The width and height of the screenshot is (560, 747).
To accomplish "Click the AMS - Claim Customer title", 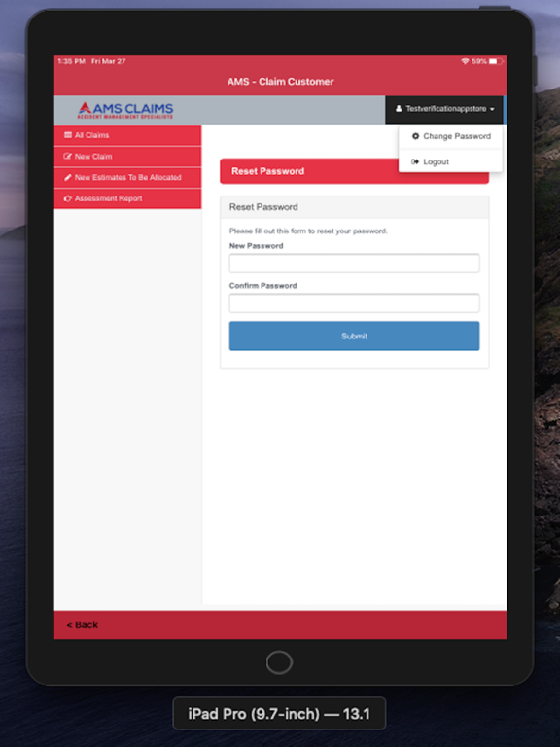I will click(280, 82).
